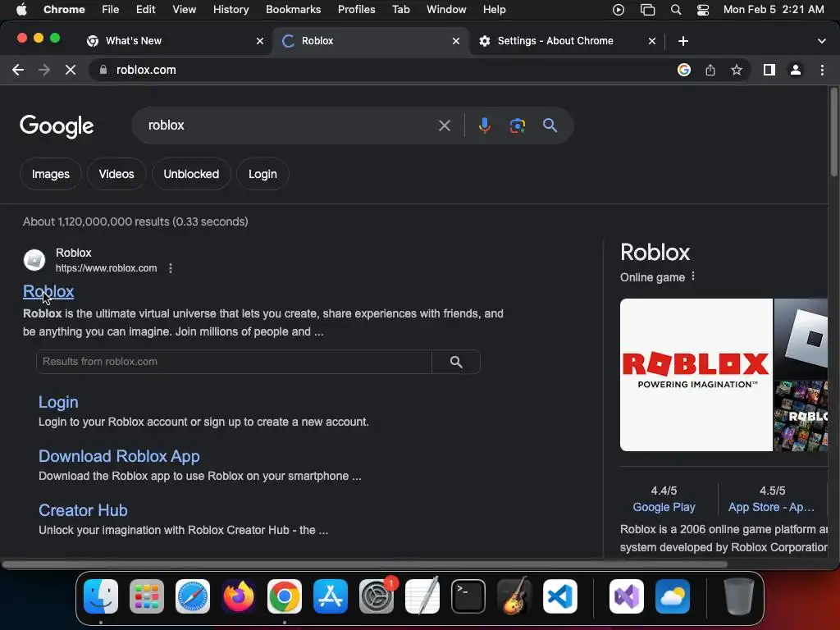
Task: Open Visual Studio Code from the Dock
Action: pos(559,596)
